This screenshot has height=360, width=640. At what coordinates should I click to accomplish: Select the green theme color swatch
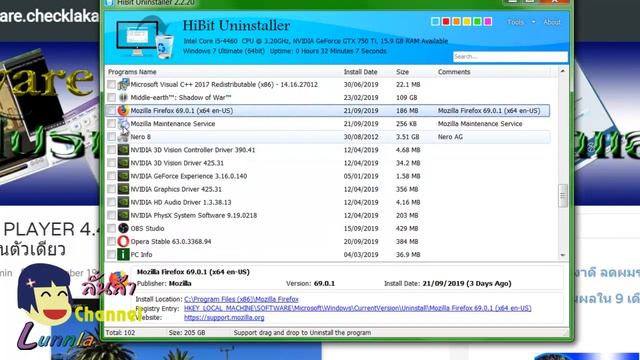coord(477,22)
